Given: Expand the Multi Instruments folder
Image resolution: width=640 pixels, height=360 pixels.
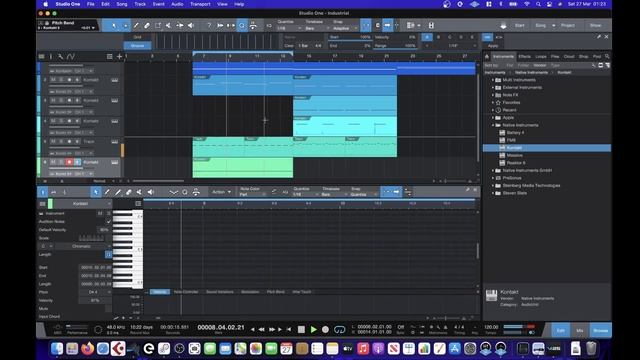Looking at the screenshot, I should (493, 80).
